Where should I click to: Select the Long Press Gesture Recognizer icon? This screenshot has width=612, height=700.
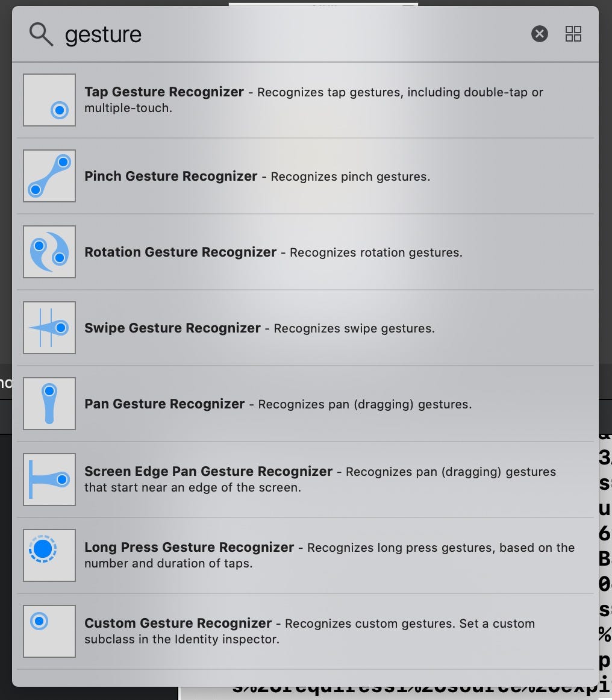click(x=49, y=555)
